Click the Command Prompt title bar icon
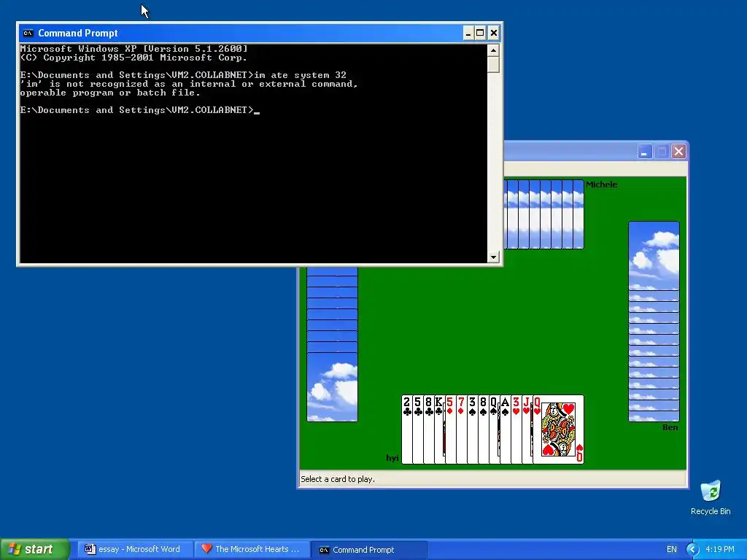 (28, 33)
